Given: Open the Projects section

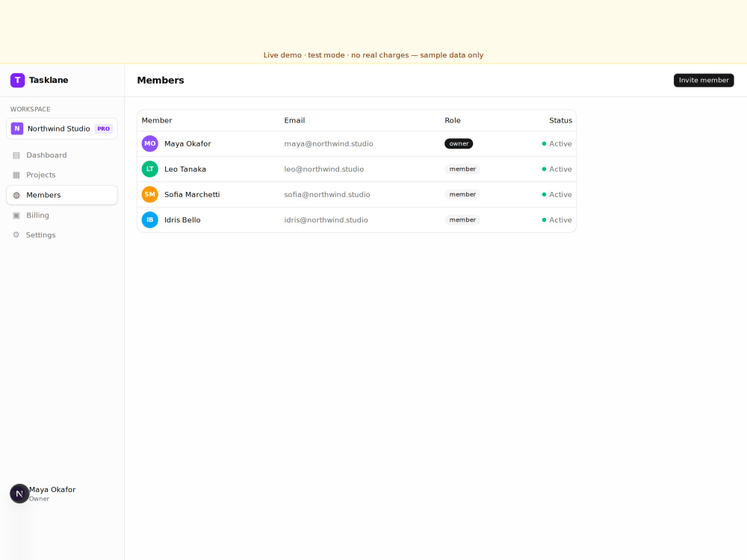Looking at the screenshot, I should pos(62,175).
